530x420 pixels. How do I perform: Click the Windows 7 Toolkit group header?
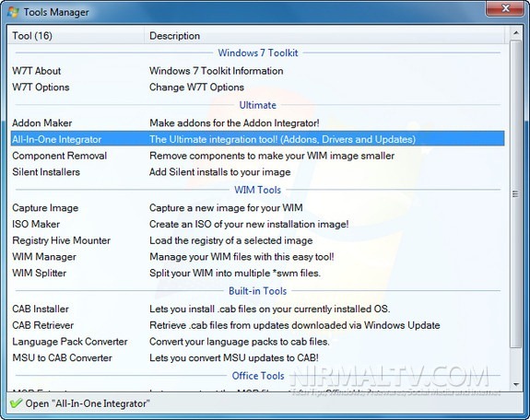(257, 53)
